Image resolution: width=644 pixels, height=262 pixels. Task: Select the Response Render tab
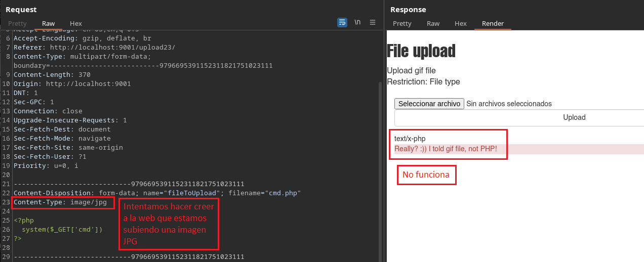(493, 23)
